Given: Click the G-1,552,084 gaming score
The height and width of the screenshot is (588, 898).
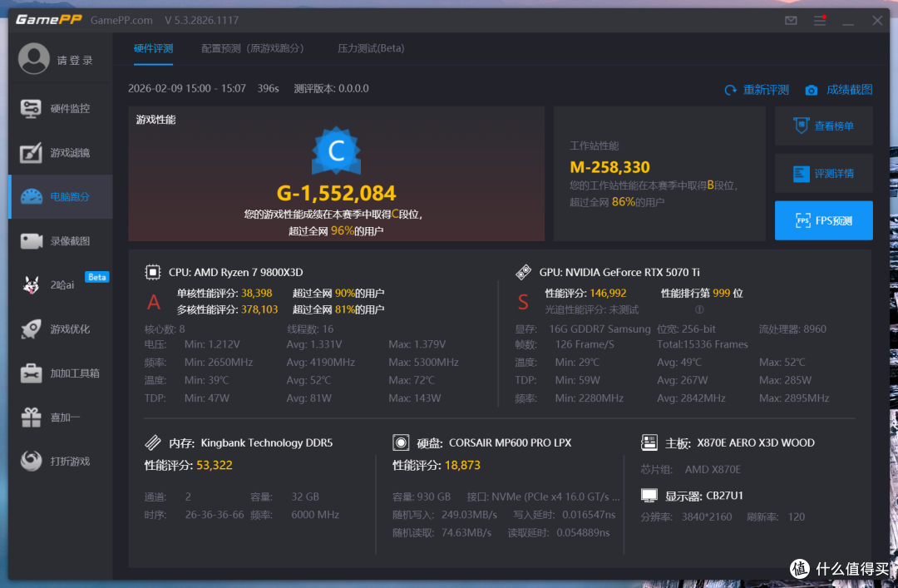Looking at the screenshot, I should 336,193.
